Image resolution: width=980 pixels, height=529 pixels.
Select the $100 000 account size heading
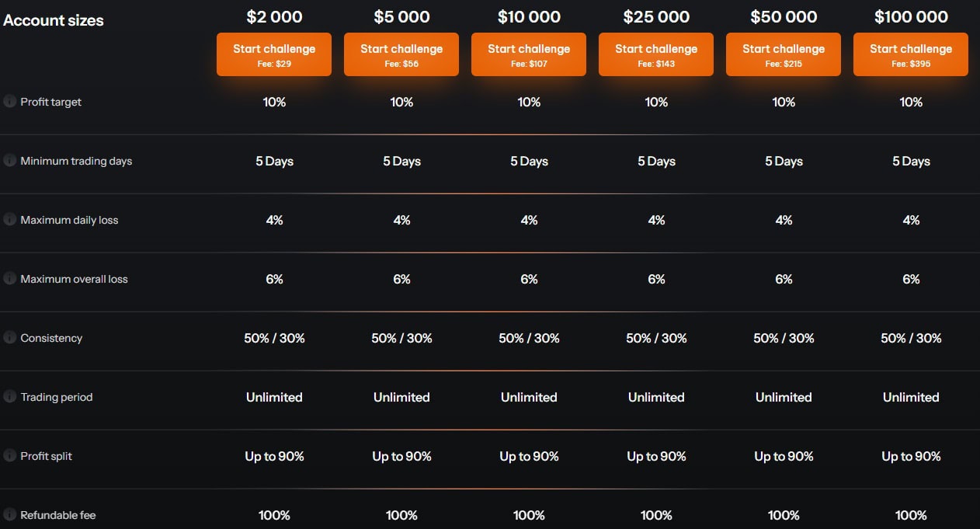pyautogui.click(x=911, y=16)
